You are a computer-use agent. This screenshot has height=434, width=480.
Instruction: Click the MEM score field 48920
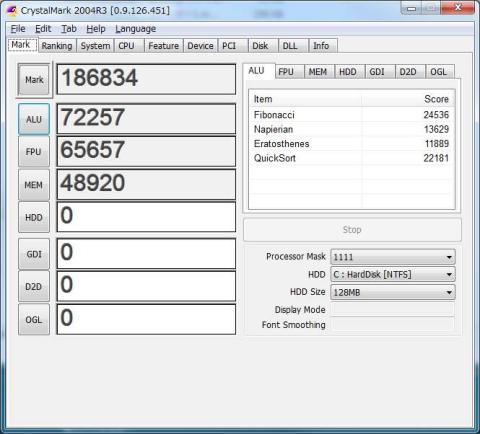[x=146, y=184]
